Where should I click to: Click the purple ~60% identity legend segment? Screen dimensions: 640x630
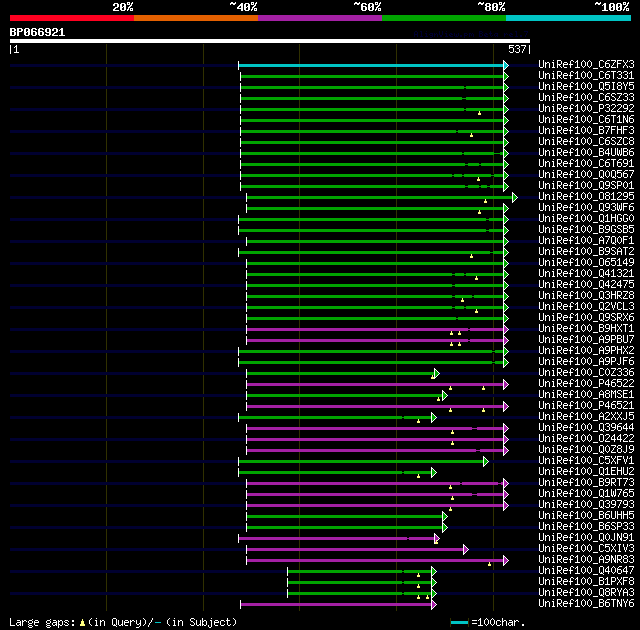320,18
